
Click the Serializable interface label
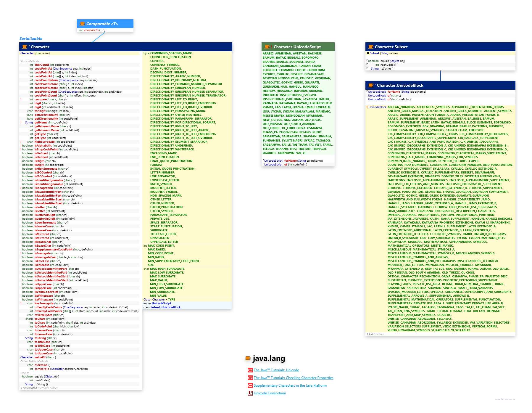[x=31, y=38]
